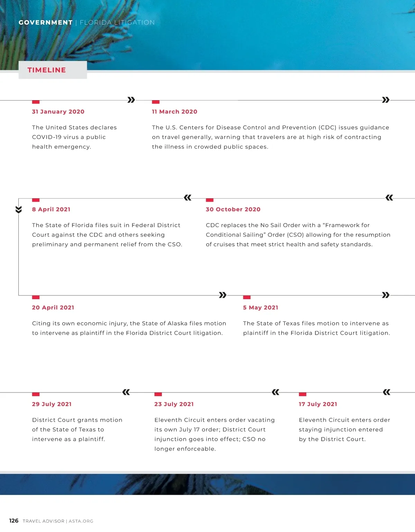Click the red marker above 5 May 2021
415x532 pixels.
247,297
